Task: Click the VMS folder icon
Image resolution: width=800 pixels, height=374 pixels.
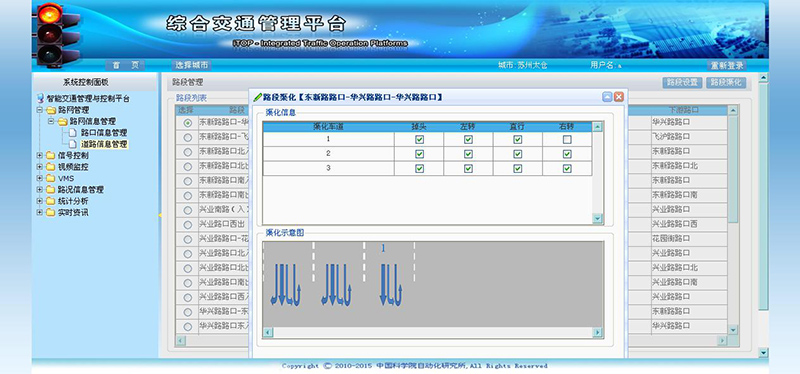Action: pos(51,178)
